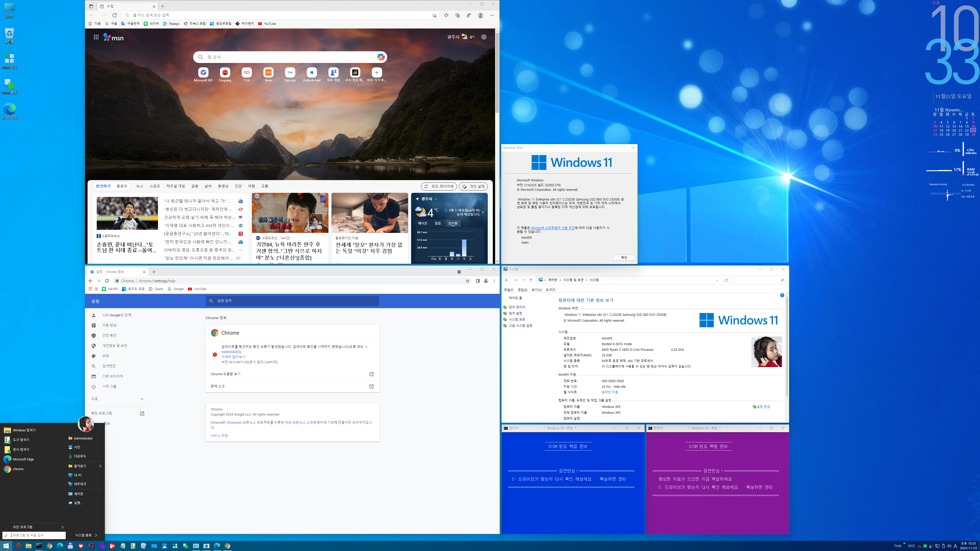Screen dimensions: 980x551
Task: Open external link icon for Chrome 도움말 보기
Action: [x=372, y=374]
